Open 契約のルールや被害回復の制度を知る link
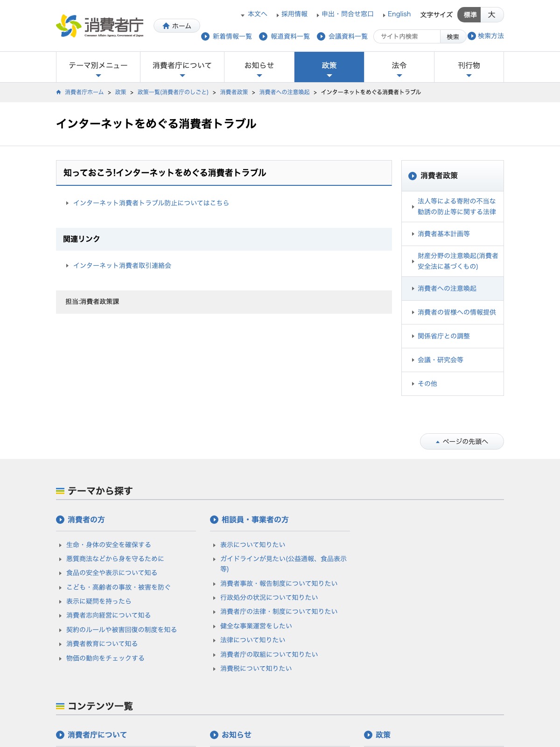The width and height of the screenshot is (560, 747). coord(122,630)
